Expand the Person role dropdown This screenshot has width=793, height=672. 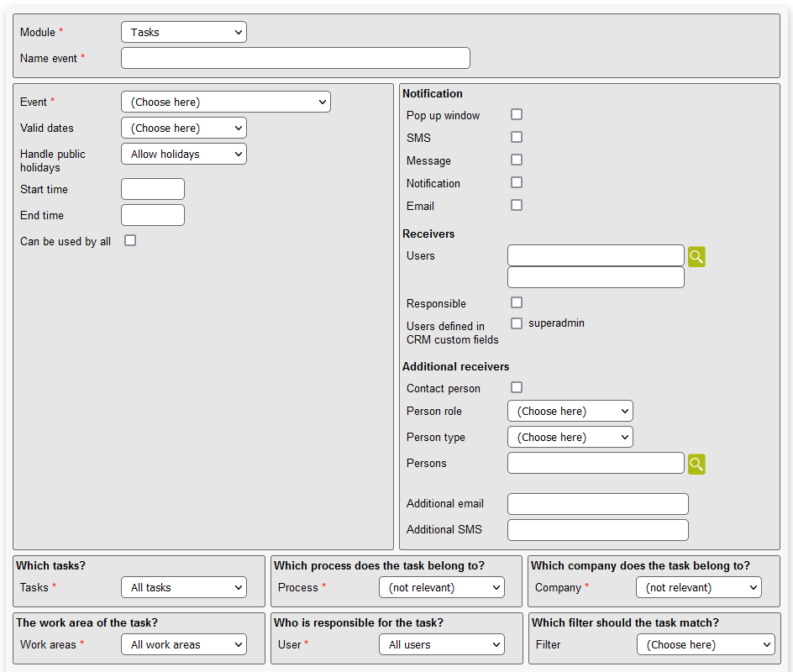(570, 411)
